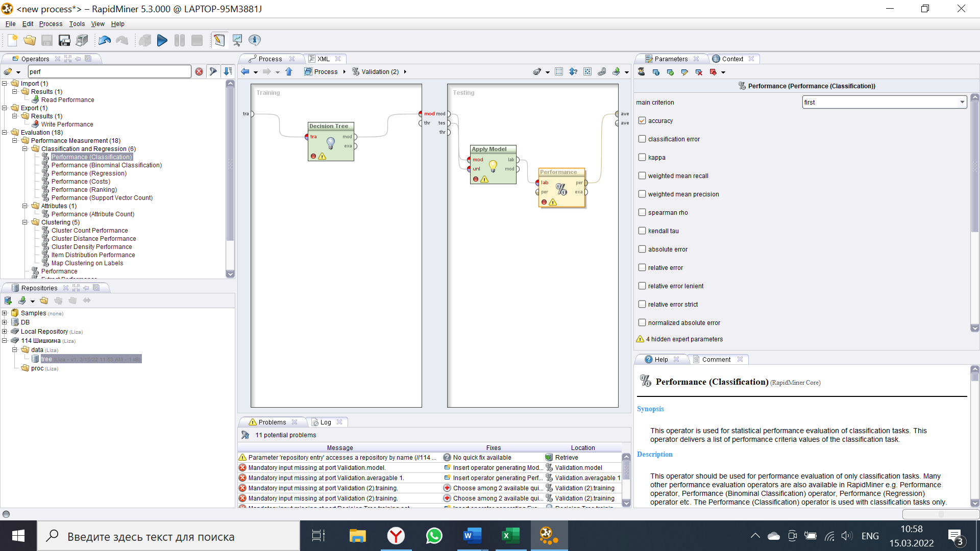Click the Performance operator box
The height and width of the screenshot is (551, 980).
click(x=561, y=188)
